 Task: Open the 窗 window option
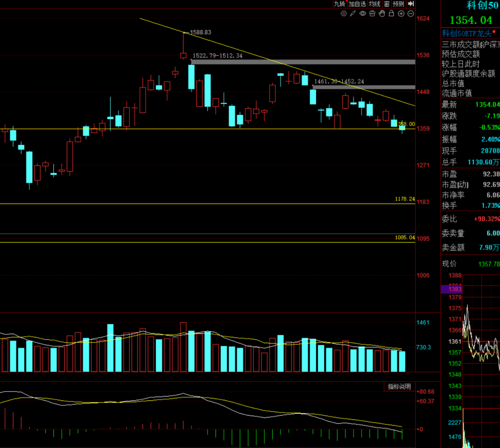click(387, 4)
